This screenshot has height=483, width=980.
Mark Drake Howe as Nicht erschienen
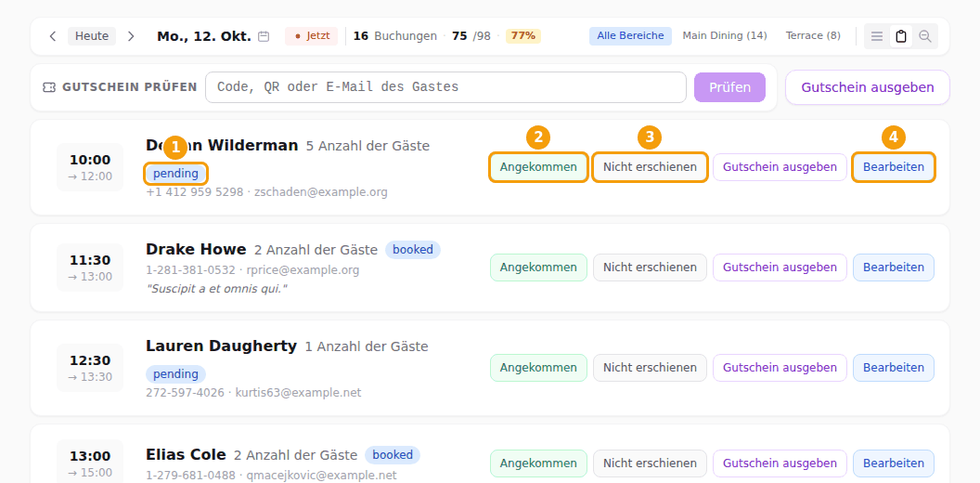pyautogui.click(x=650, y=268)
